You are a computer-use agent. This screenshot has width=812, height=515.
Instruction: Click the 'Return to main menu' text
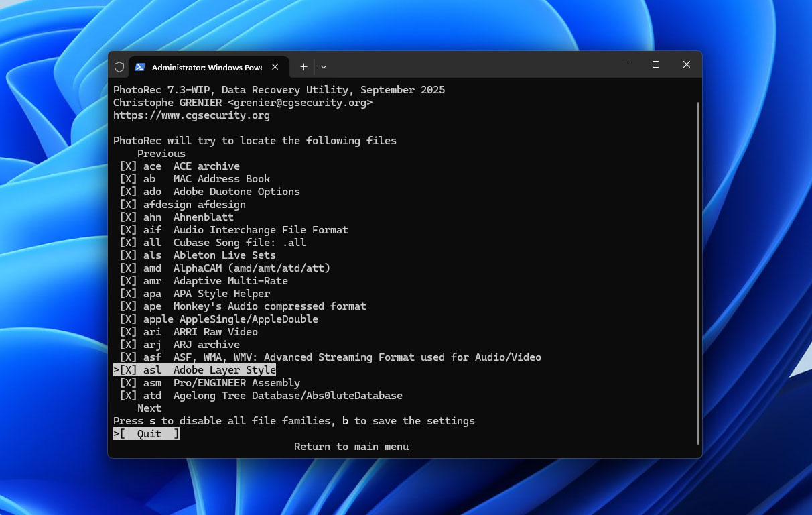click(x=352, y=447)
